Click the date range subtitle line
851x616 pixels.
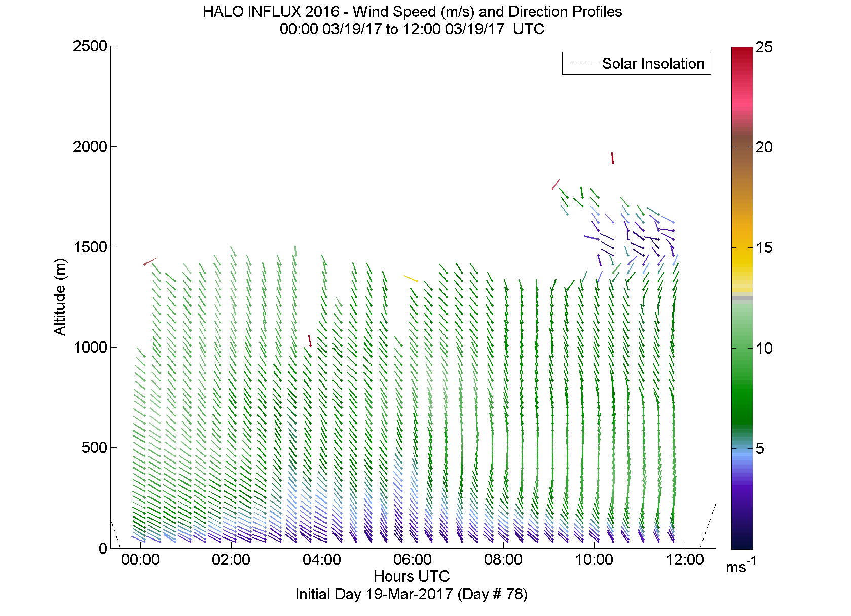point(412,29)
